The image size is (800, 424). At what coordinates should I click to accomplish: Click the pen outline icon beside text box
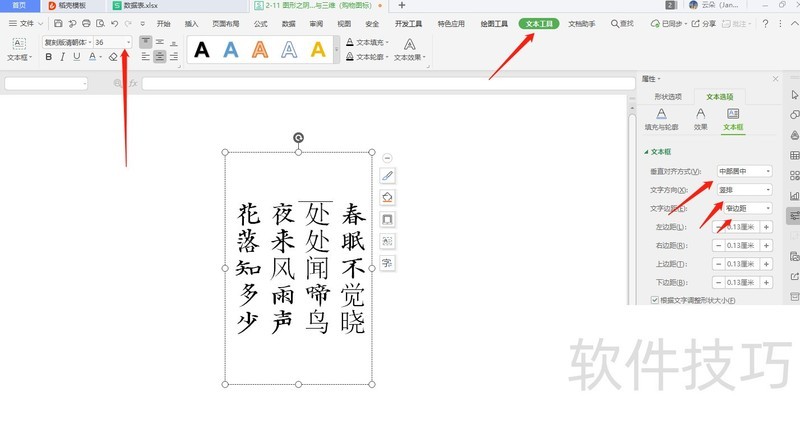click(x=387, y=176)
